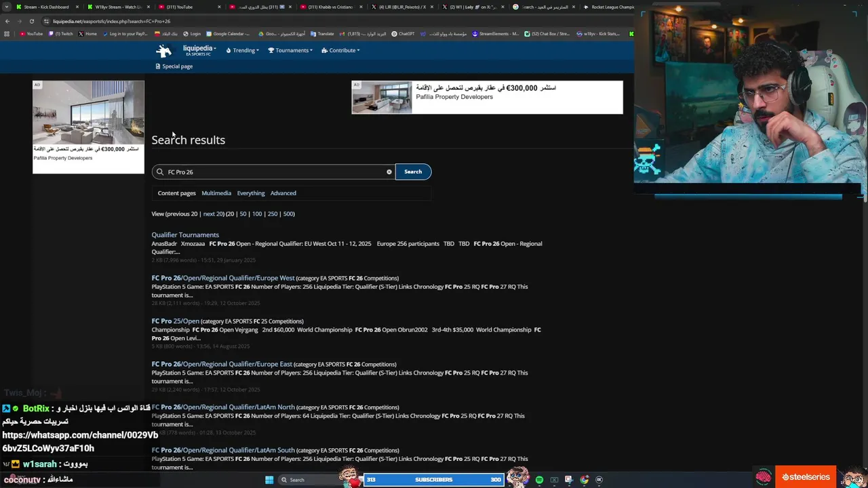This screenshot has width=868, height=488.
Task: Open the X Home bookmark
Action: (88, 34)
